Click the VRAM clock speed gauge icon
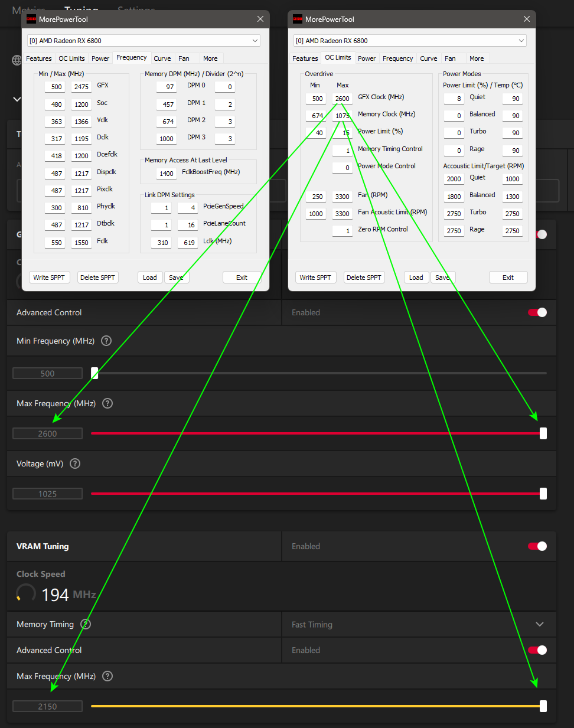Image resolution: width=574 pixels, height=728 pixels. (26, 593)
